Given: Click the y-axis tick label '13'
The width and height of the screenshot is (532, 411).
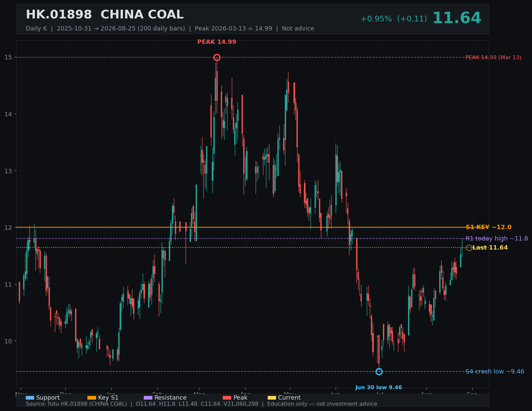Looking at the screenshot, I should click(x=8, y=171).
